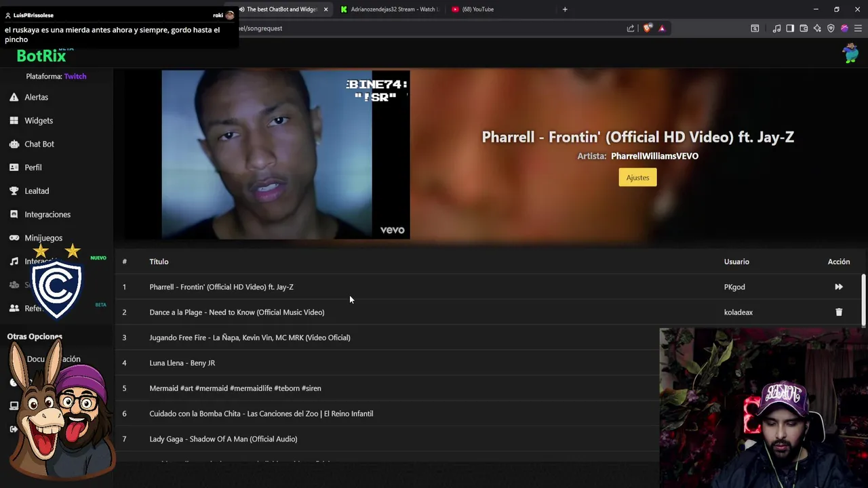Click the Widgets grid icon
The image size is (868, 488).
pyautogui.click(x=14, y=121)
